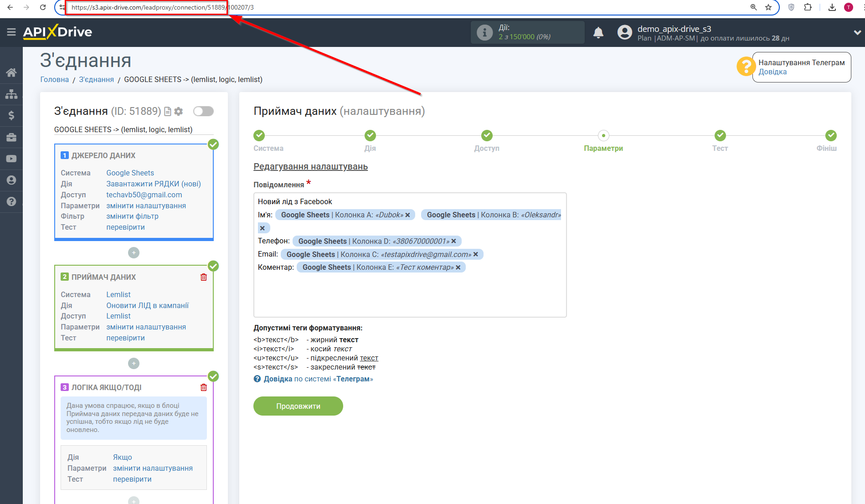The width and height of the screenshot is (865, 504).
Task: Reload the browser page
Action: (43, 7)
